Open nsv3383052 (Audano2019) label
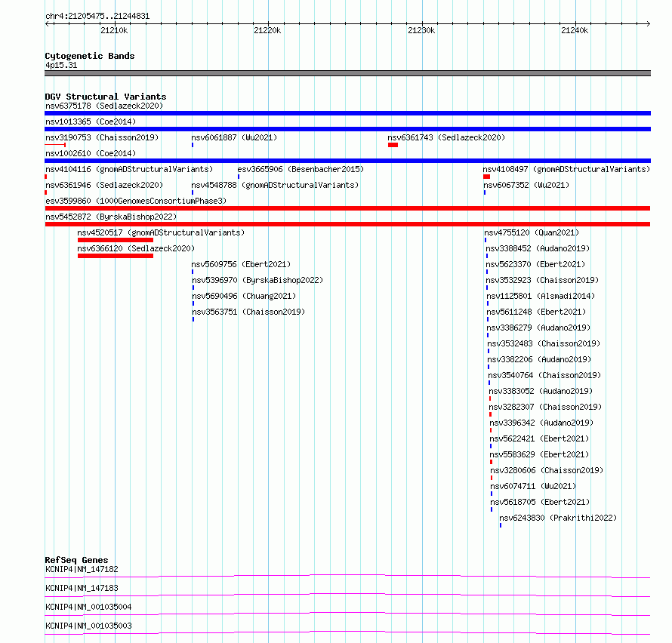This screenshot has width=672, height=643. (541, 391)
